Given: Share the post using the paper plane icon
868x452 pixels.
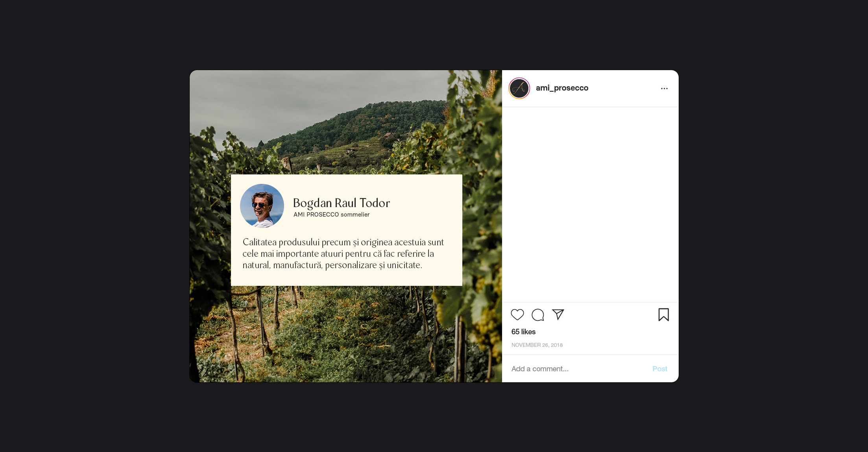Looking at the screenshot, I should (x=558, y=314).
